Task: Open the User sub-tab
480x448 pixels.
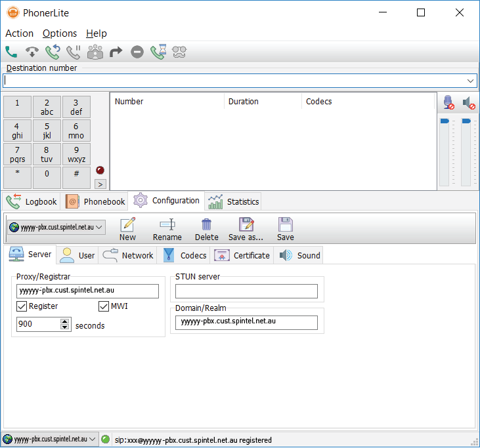Action: pyautogui.click(x=77, y=255)
